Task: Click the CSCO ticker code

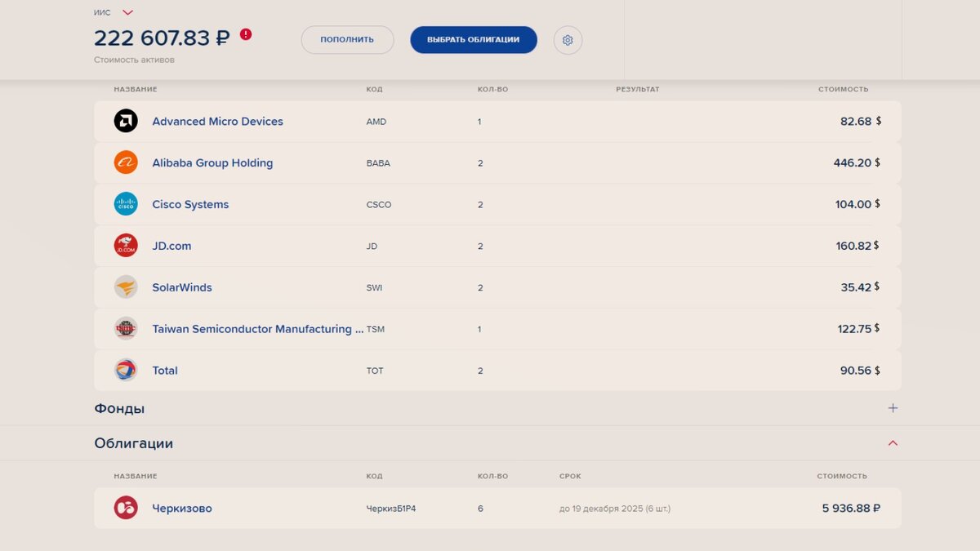Action: [379, 205]
